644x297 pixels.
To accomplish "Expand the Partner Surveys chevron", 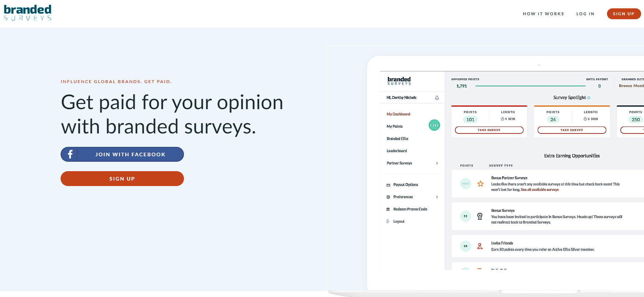I will tap(437, 163).
